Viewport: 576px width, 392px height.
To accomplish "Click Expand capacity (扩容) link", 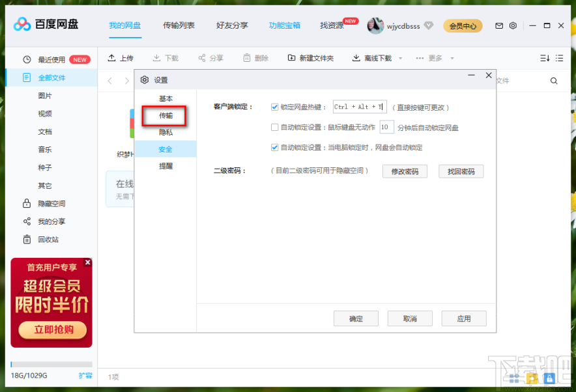I will point(85,376).
